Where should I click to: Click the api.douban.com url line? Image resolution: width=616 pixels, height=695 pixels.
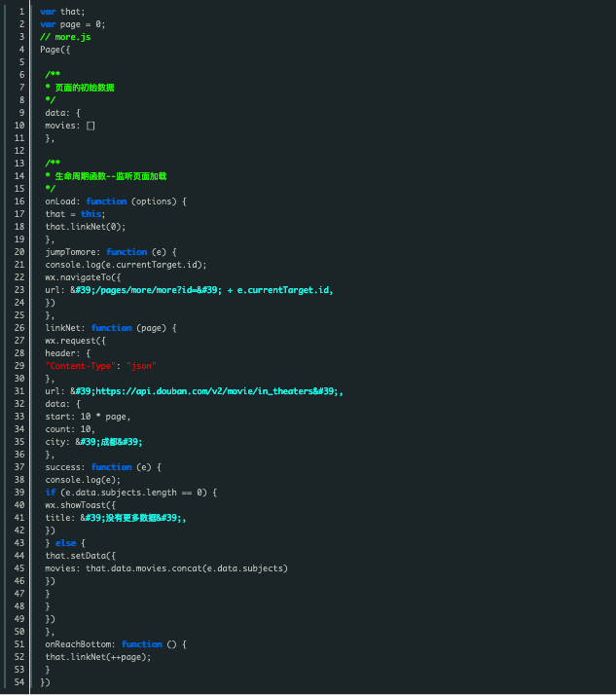(x=194, y=391)
